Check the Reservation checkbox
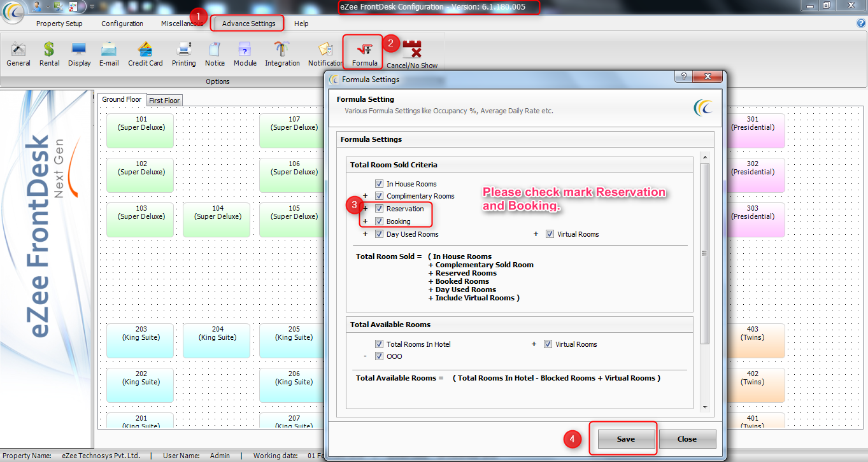The width and height of the screenshot is (868, 462). (x=380, y=209)
